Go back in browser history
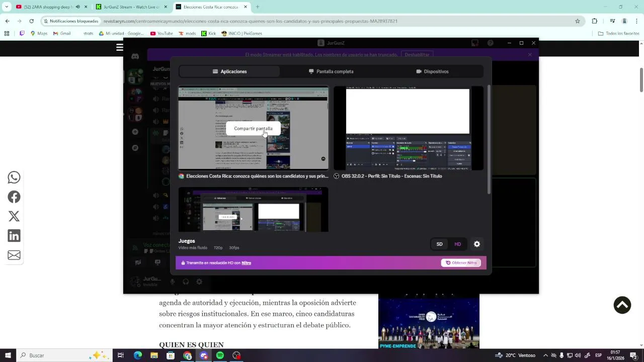Image resolution: width=644 pixels, height=362 pixels. tap(7, 21)
